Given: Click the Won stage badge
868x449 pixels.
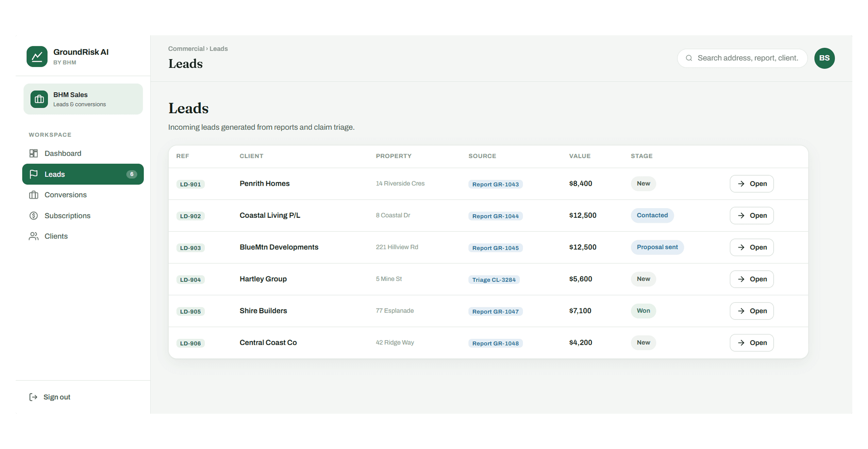Looking at the screenshot, I should [x=643, y=311].
